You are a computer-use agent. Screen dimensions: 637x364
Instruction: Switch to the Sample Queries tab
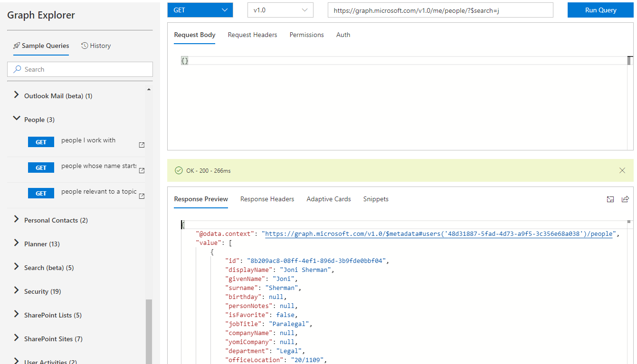(x=41, y=46)
